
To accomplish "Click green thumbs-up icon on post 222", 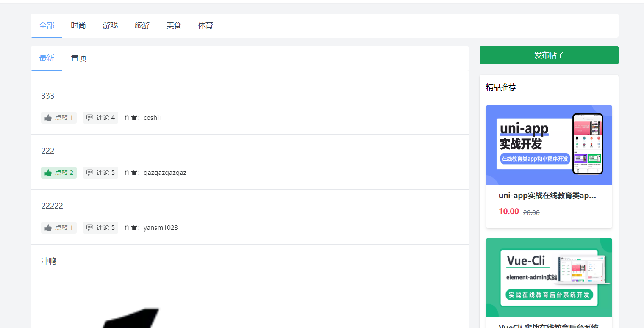I will click(x=48, y=173).
